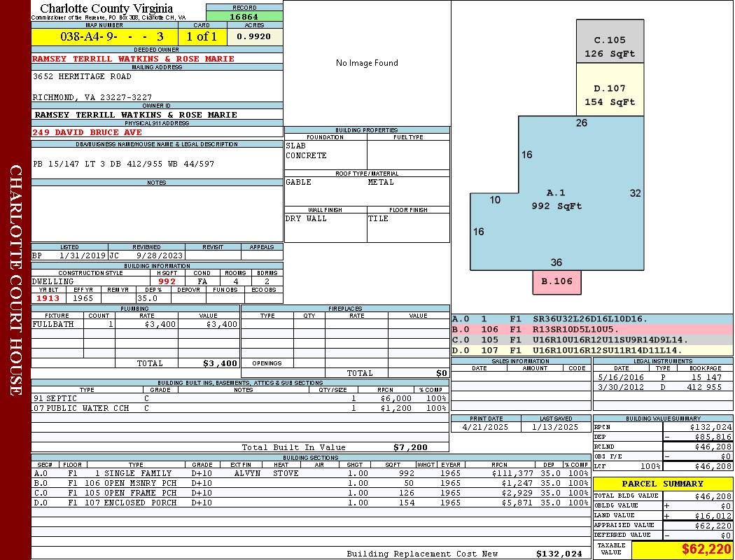Screen dimensions: 735x560
Task: Click wall finish DRY WALL
Action: 306,219
